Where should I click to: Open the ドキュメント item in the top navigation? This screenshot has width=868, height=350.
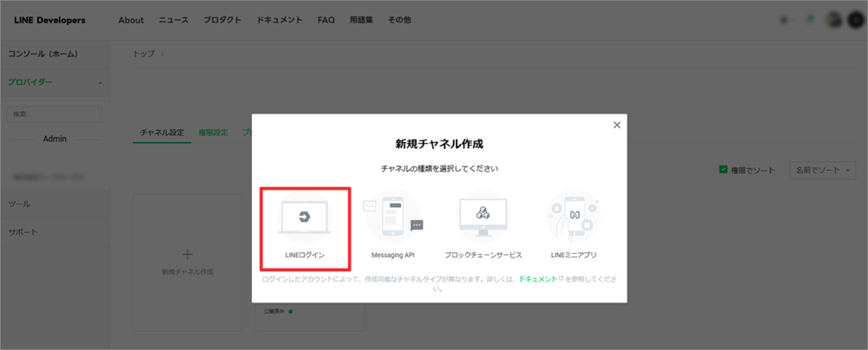(280, 20)
